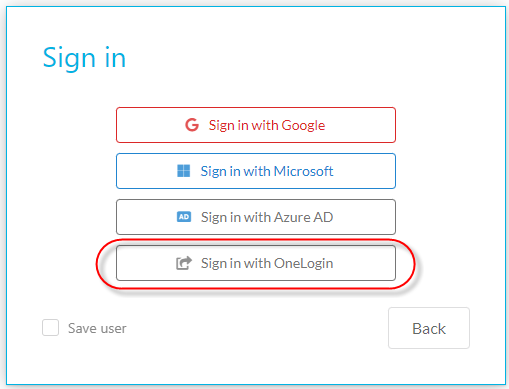Click the blue Azure AD badge icon

point(184,217)
